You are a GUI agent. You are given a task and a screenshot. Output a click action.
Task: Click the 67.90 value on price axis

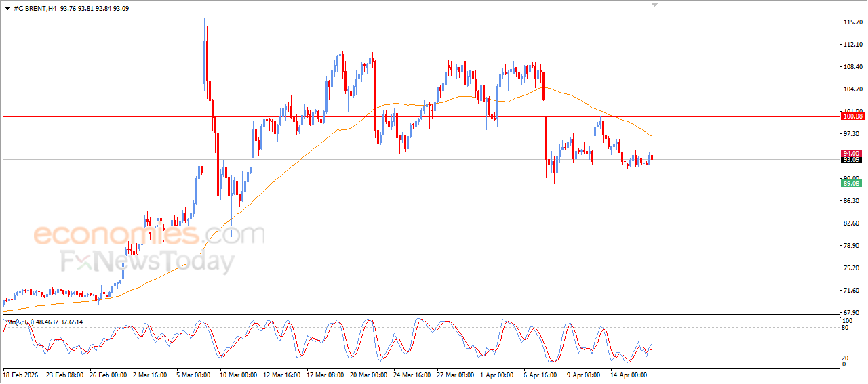tap(851, 313)
